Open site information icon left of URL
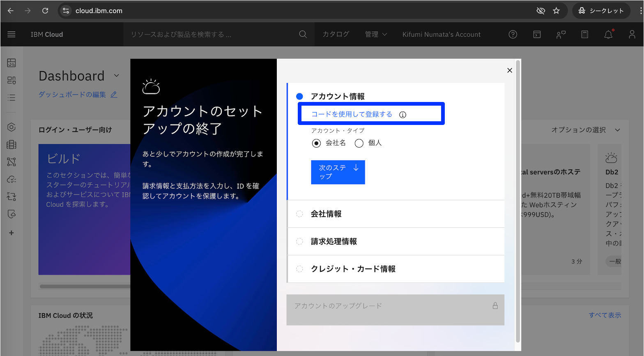 [66, 11]
